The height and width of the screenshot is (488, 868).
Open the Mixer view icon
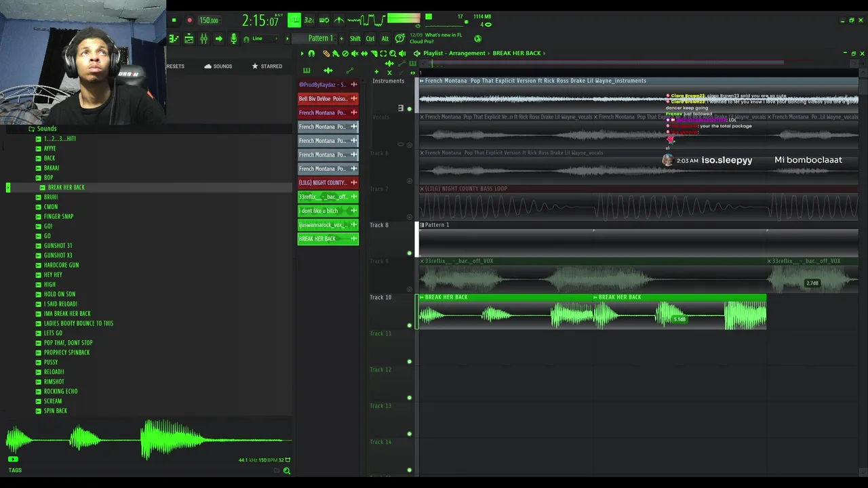[203, 39]
